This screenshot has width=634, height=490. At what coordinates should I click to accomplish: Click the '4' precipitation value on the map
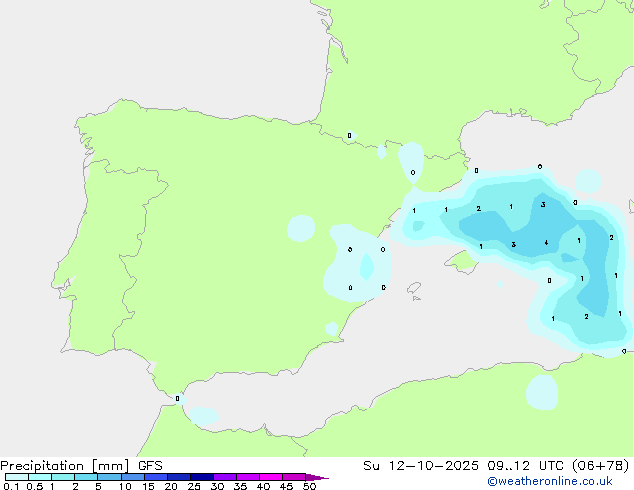pos(546,243)
